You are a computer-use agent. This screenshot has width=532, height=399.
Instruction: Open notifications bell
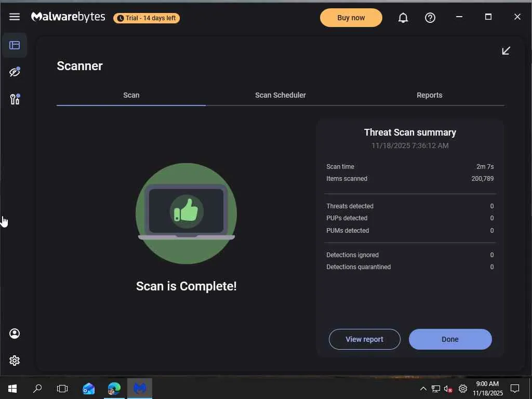[x=403, y=18]
